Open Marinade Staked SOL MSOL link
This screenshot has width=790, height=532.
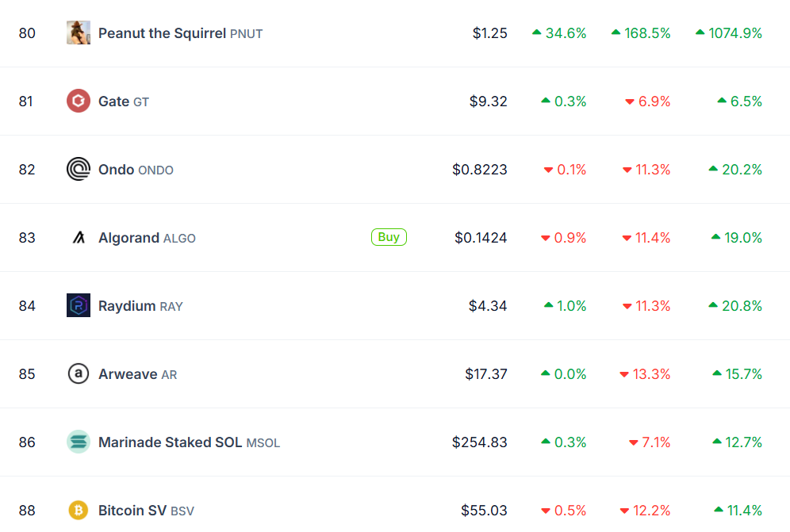[x=189, y=442]
